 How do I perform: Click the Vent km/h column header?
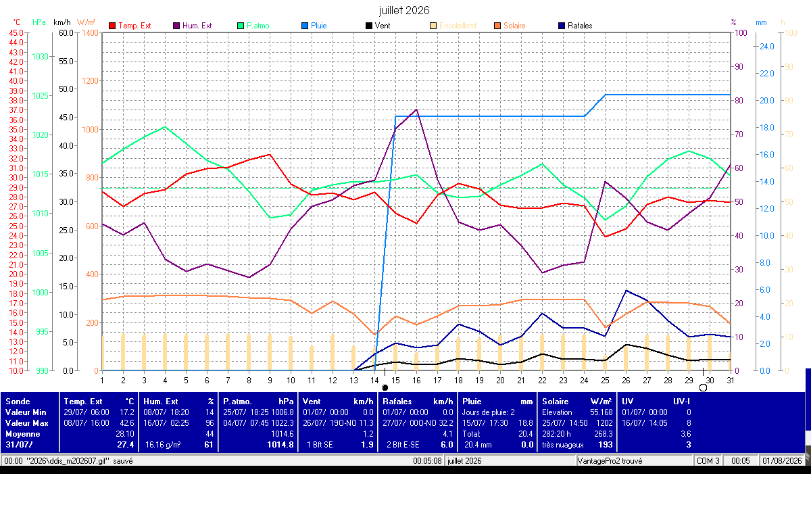pyautogui.click(x=338, y=401)
